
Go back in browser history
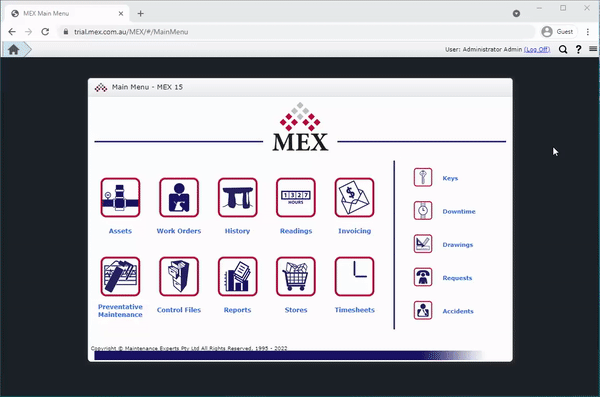point(12,32)
